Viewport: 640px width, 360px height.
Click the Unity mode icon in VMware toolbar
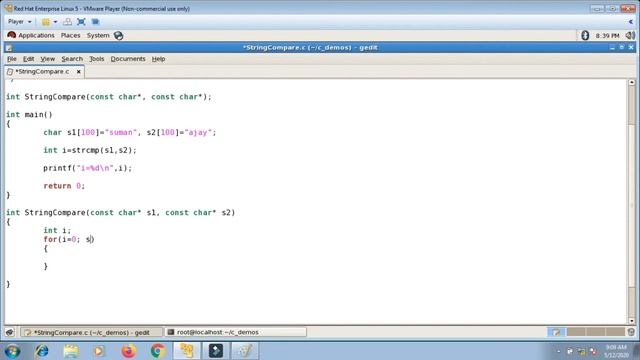(x=95, y=22)
